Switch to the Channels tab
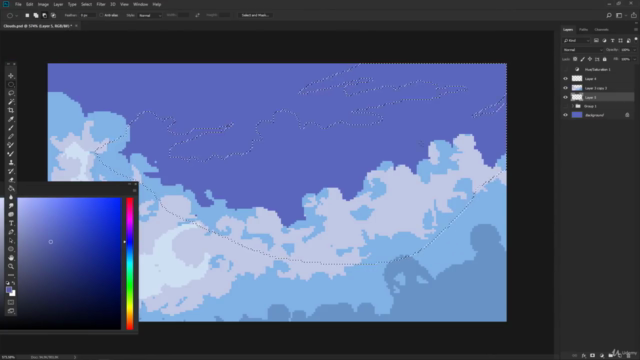 pos(601,29)
